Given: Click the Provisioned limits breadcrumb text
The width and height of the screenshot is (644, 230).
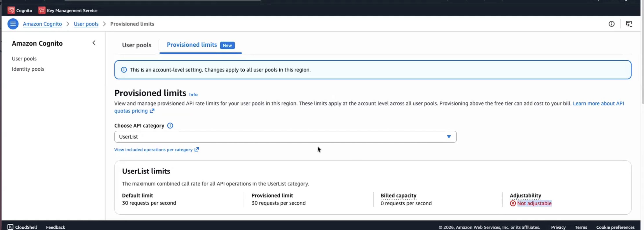Looking at the screenshot, I should tap(132, 24).
